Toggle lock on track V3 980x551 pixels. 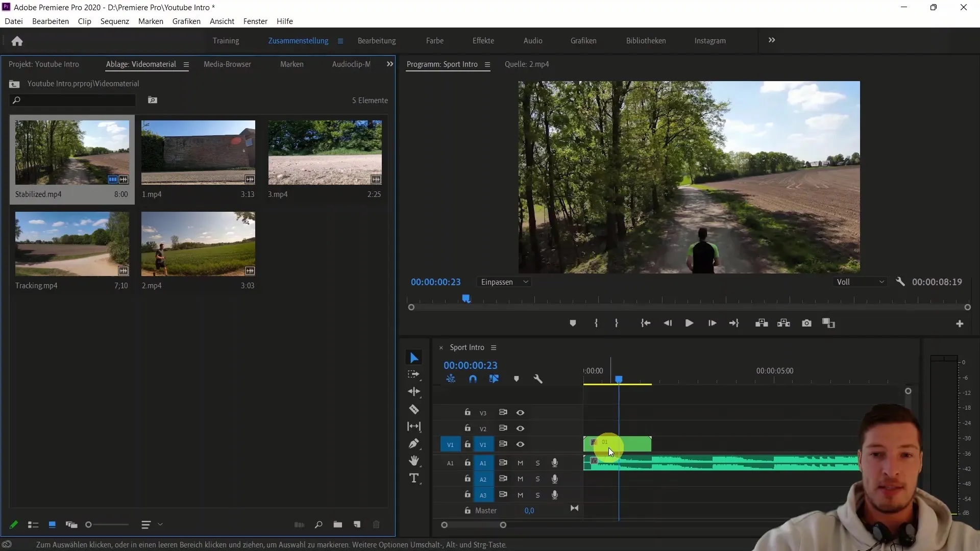[467, 412]
